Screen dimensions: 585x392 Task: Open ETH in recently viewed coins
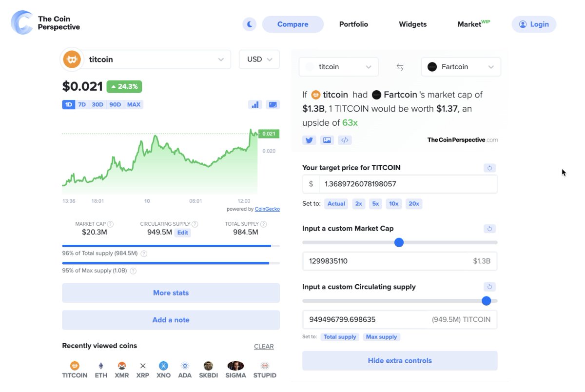coord(101,370)
